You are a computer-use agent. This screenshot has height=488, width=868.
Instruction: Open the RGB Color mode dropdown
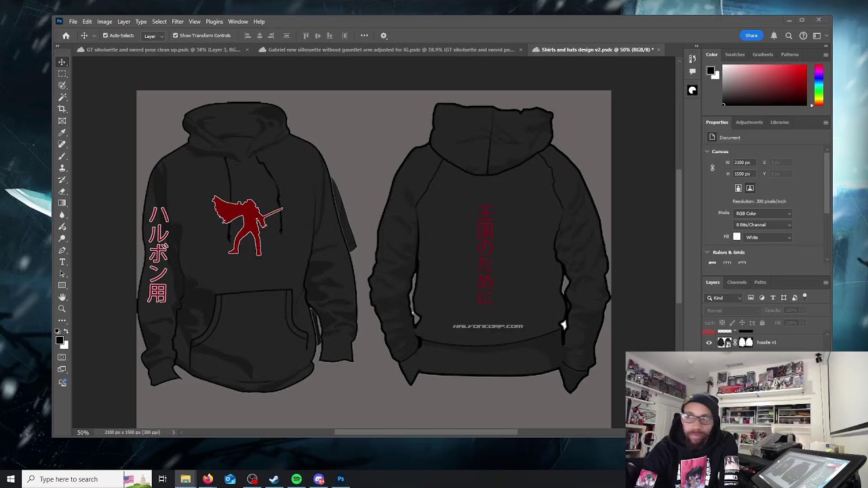(763, 213)
